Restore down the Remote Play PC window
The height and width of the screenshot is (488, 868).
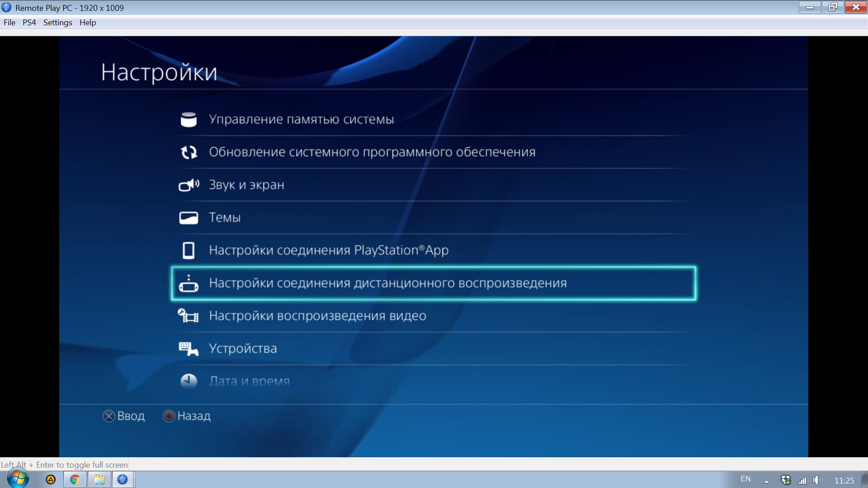click(833, 7)
